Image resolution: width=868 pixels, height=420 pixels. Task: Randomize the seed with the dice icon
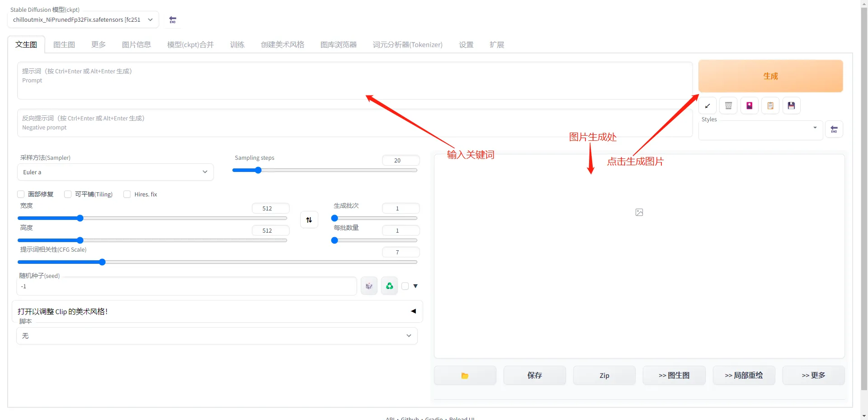click(x=369, y=286)
